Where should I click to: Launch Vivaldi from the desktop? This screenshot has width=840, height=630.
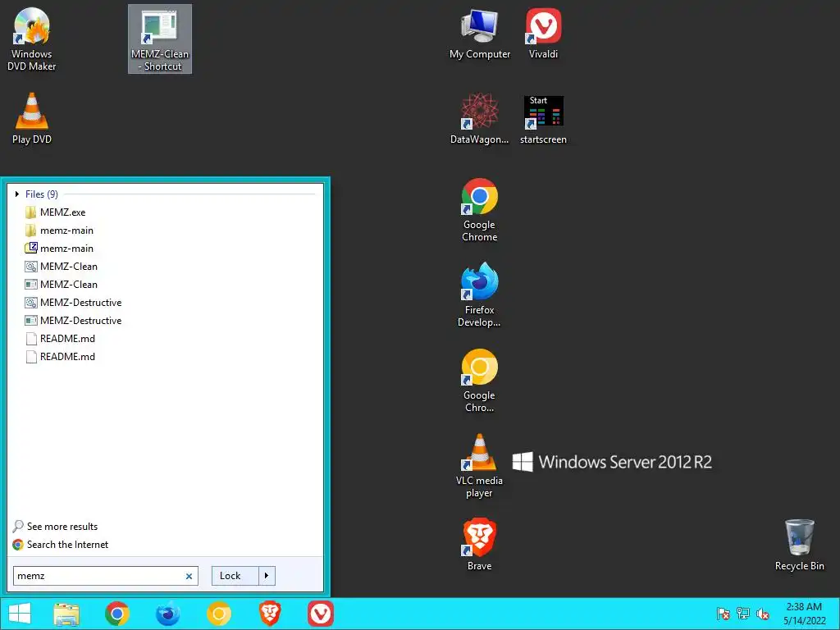click(x=543, y=34)
